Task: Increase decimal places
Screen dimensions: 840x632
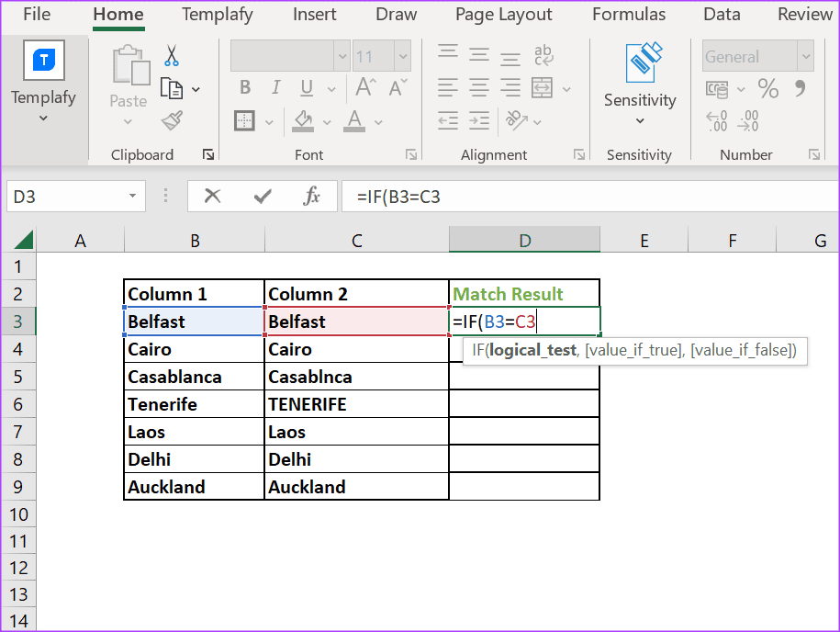Action: coord(717,121)
